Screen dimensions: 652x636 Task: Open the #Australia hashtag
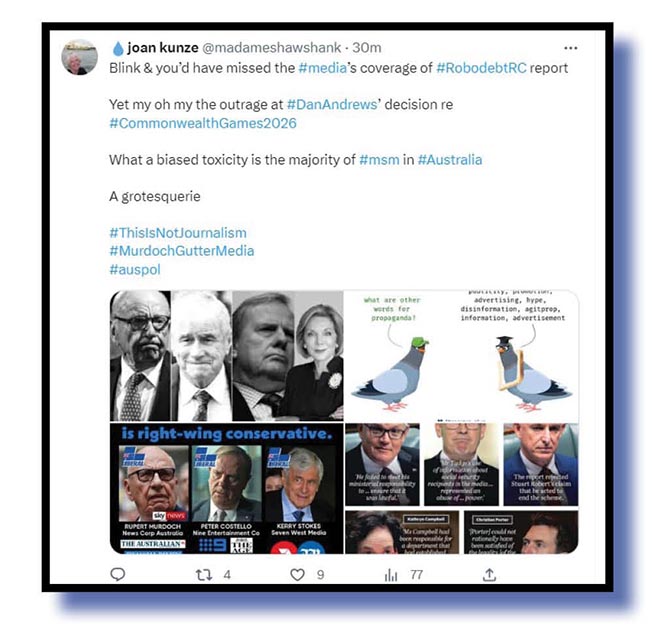pos(450,160)
